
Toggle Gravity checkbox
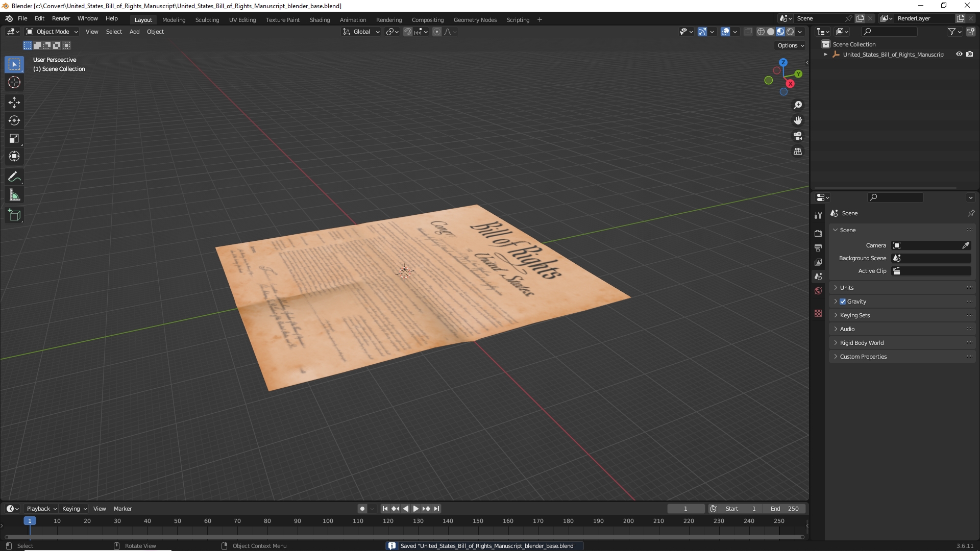pyautogui.click(x=843, y=302)
